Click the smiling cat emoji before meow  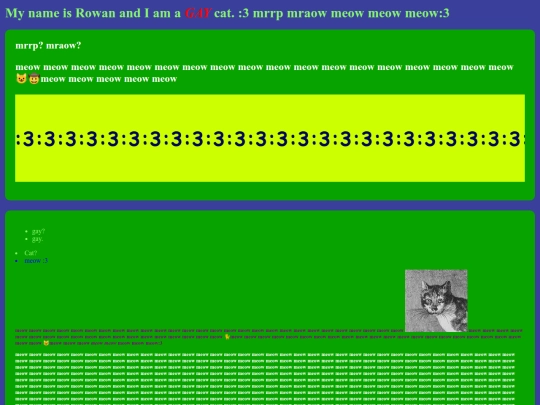pos(21,79)
